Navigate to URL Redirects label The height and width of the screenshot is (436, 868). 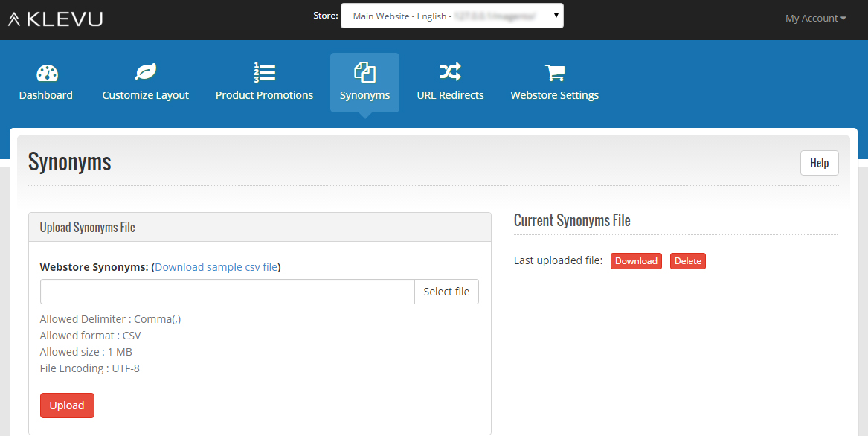450,95
